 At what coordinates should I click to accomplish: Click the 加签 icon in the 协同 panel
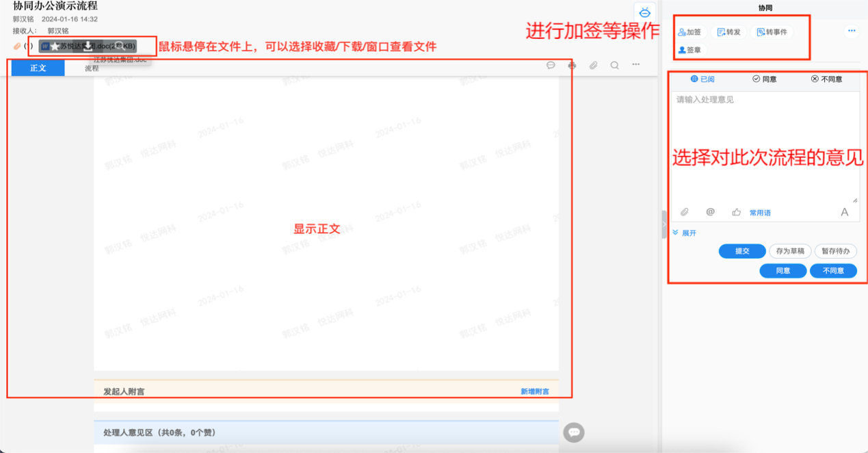click(689, 31)
